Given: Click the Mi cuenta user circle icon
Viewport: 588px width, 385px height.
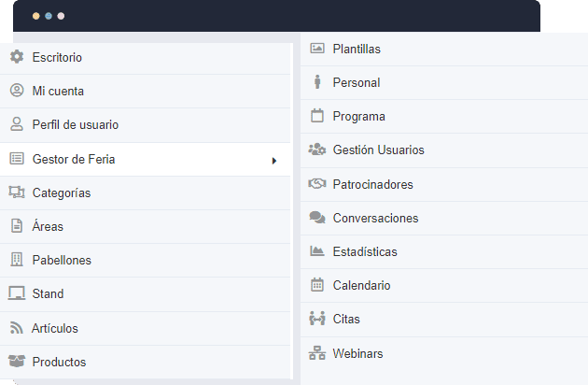Looking at the screenshot, I should (16, 91).
